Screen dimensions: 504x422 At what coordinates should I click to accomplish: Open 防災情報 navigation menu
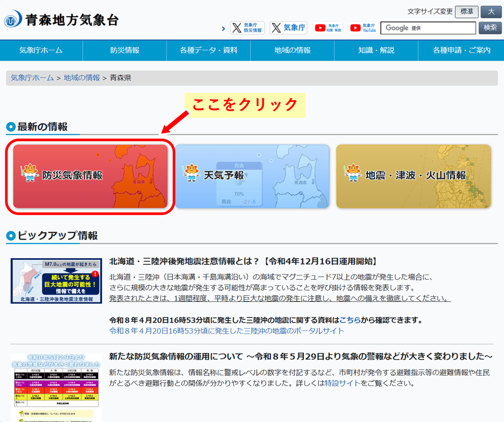(x=125, y=51)
